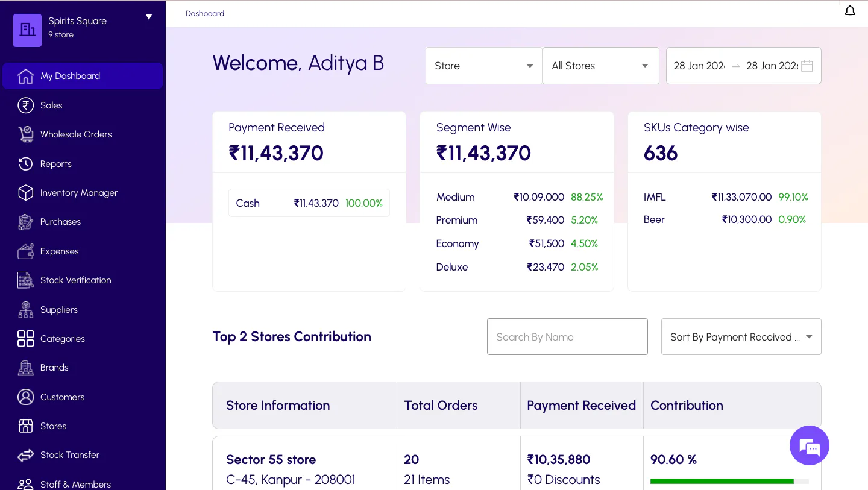
Task: Click the Payment Received column header
Action: coord(582,406)
